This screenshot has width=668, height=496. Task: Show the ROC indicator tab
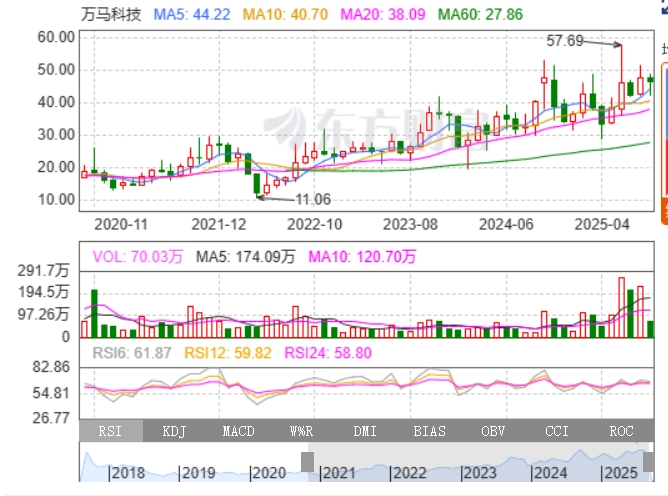point(622,431)
